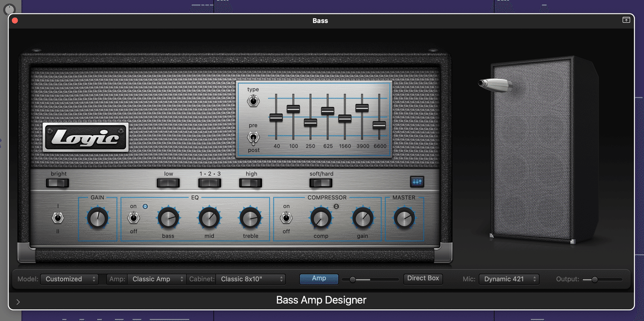Click the 100 Hz graphic EQ fader
Viewport: 644px width, 321px height.
pos(293,108)
